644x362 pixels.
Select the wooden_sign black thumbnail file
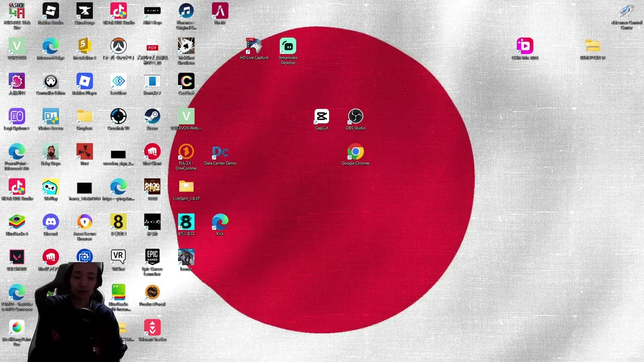[x=118, y=154]
